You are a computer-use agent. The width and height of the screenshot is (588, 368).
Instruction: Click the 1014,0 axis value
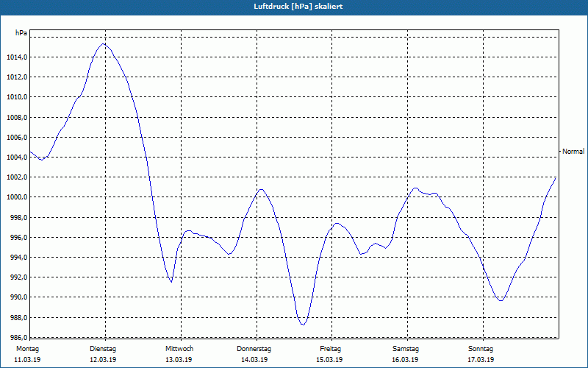pyautogui.click(x=17, y=57)
